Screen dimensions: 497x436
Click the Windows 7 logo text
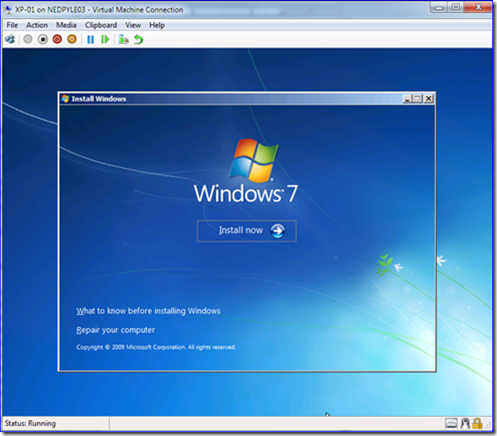246,193
